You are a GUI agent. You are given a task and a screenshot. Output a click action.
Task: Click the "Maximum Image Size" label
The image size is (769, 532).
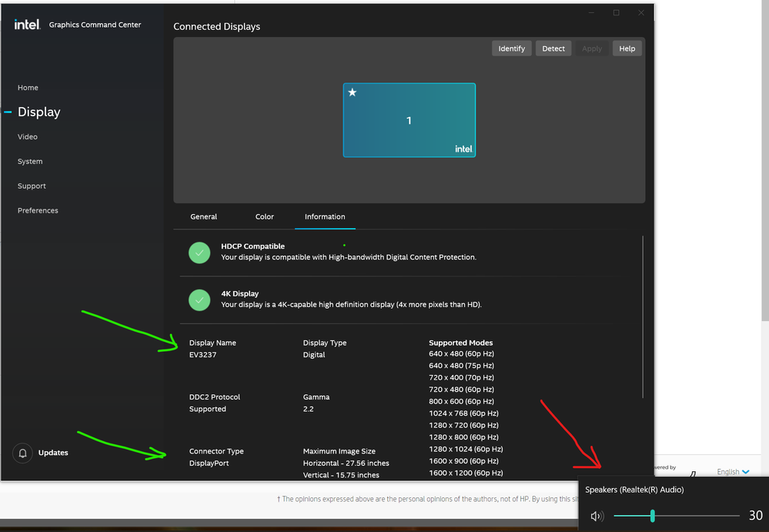[339, 451]
